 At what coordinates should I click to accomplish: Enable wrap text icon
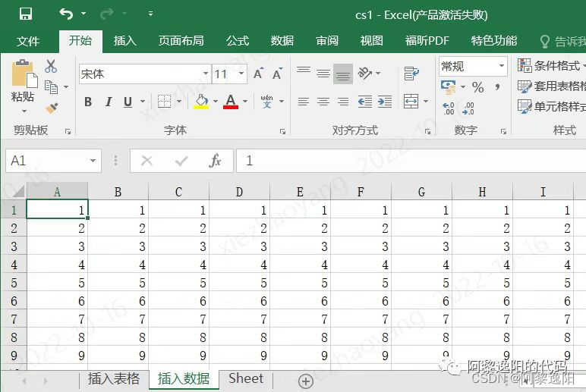[x=411, y=74]
